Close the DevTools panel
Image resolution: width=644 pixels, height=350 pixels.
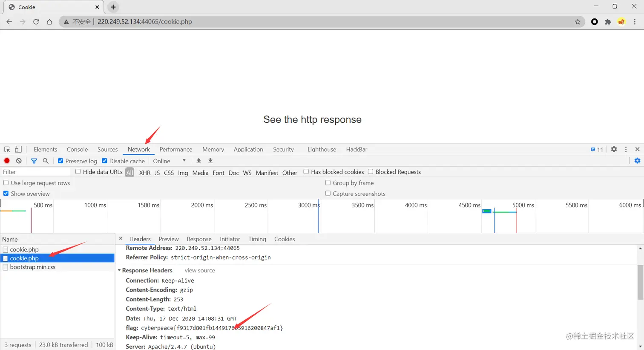637,149
